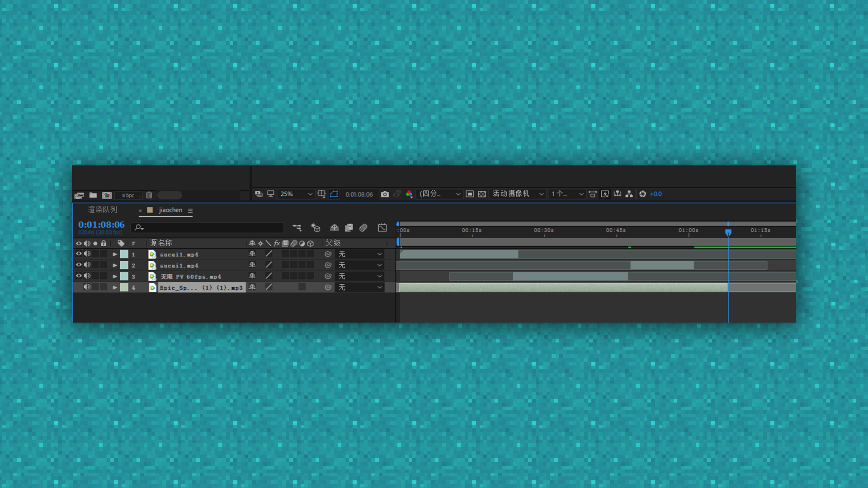Toggle mask and shape path visibility
Image resolution: width=868 pixels, height=488 pixels.
334,194
